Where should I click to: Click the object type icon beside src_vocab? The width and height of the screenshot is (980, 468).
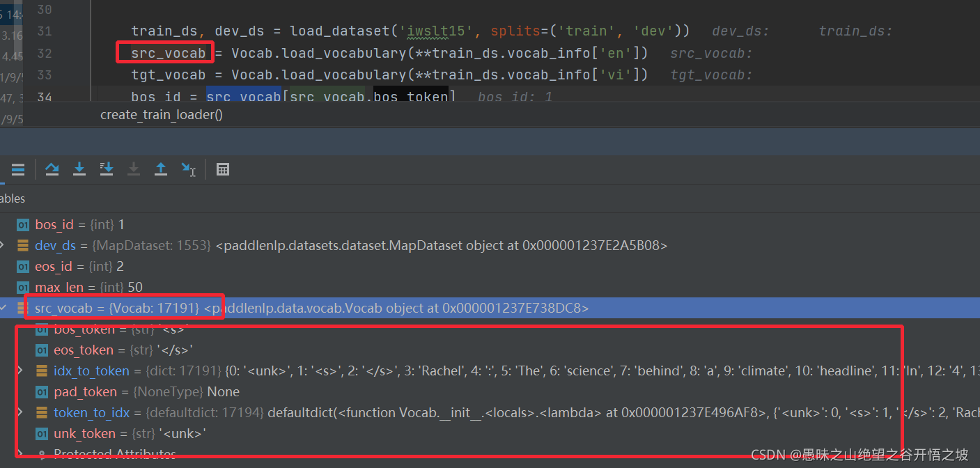click(23, 308)
